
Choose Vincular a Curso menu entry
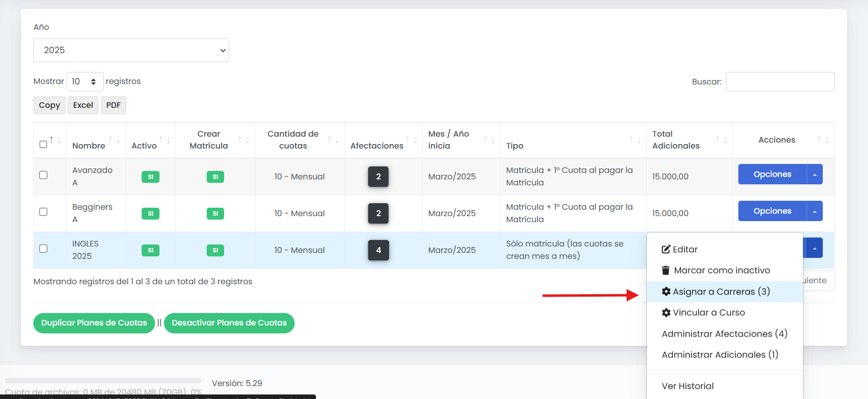coord(725,313)
